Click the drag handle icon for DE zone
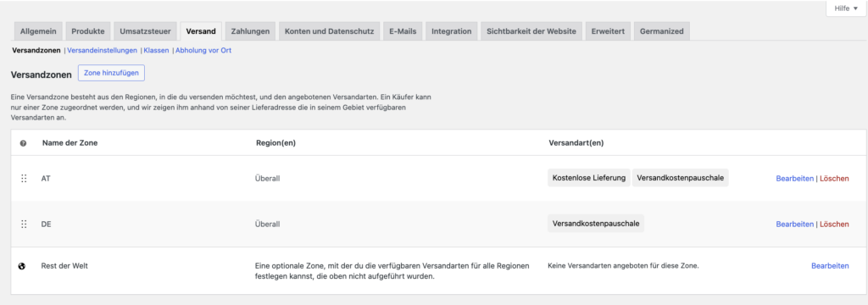Screen dimensions: 868x305 [24, 225]
